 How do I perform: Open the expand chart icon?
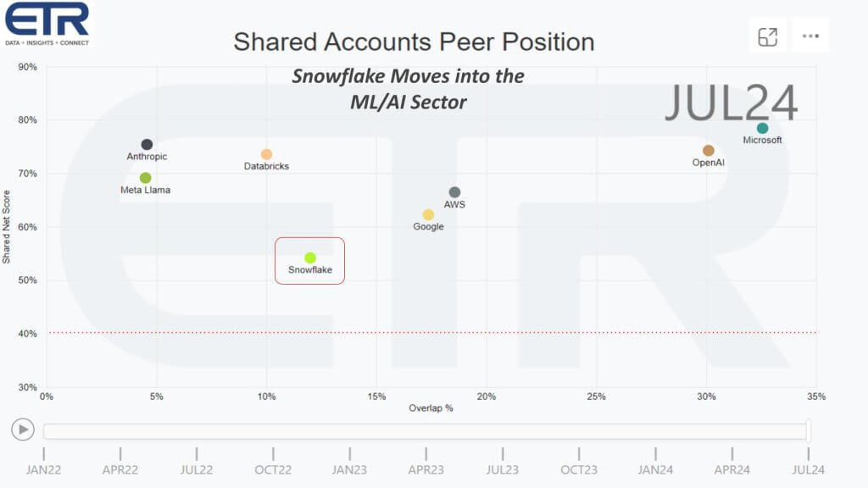coord(767,36)
